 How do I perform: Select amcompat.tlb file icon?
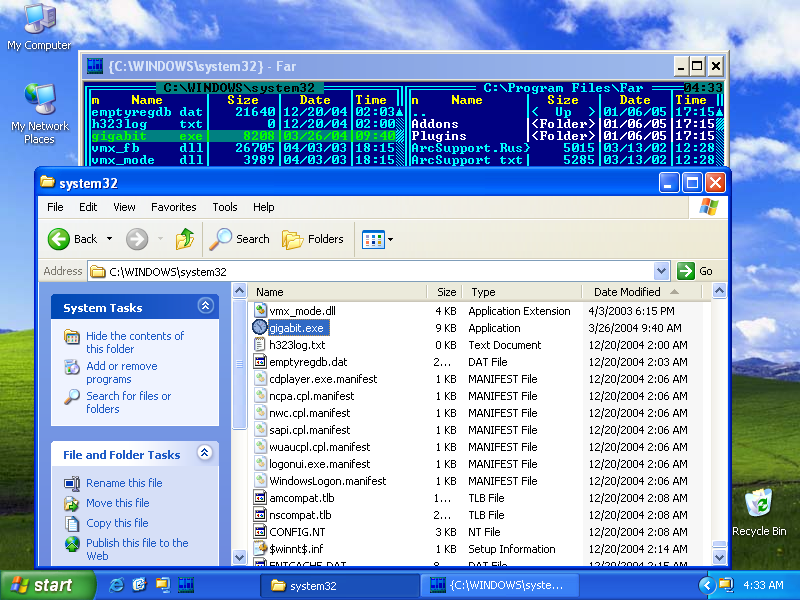pos(260,497)
